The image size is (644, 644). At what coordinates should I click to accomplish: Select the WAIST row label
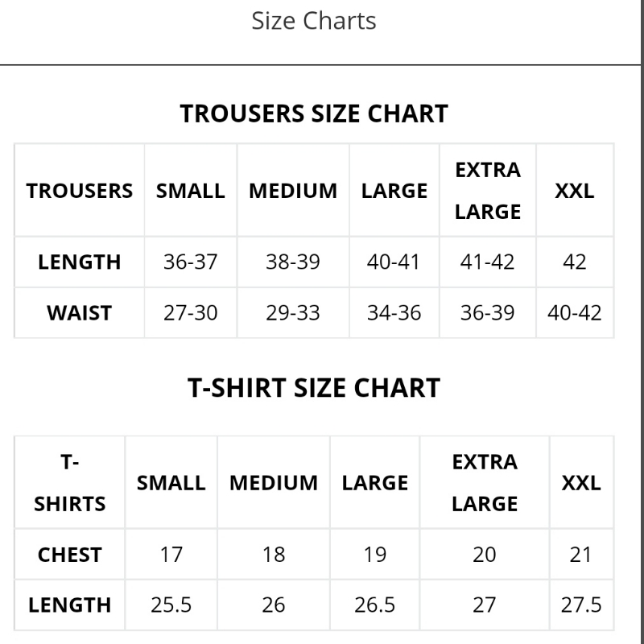[x=79, y=313]
